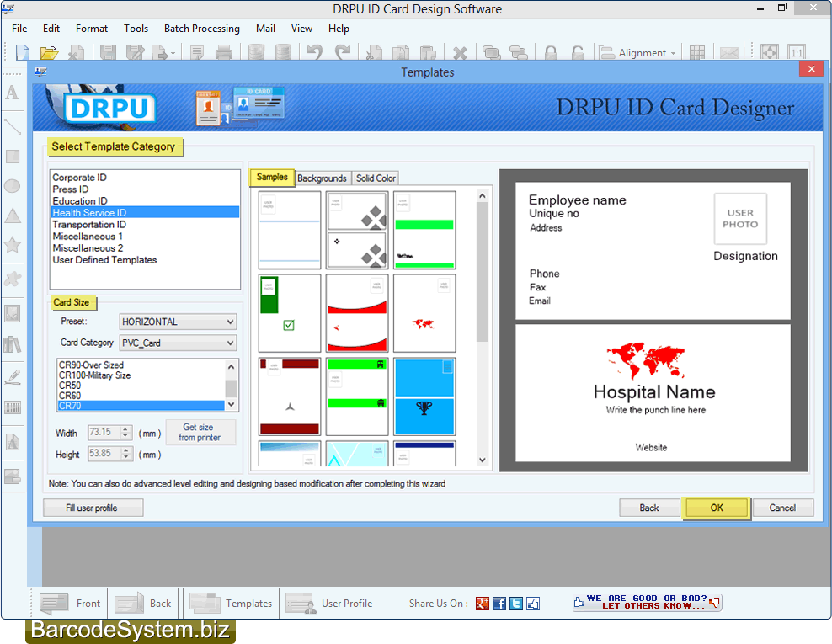
Task: Click the User Profile bottom button
Action: pyautogui.click(x=329, y=603)
